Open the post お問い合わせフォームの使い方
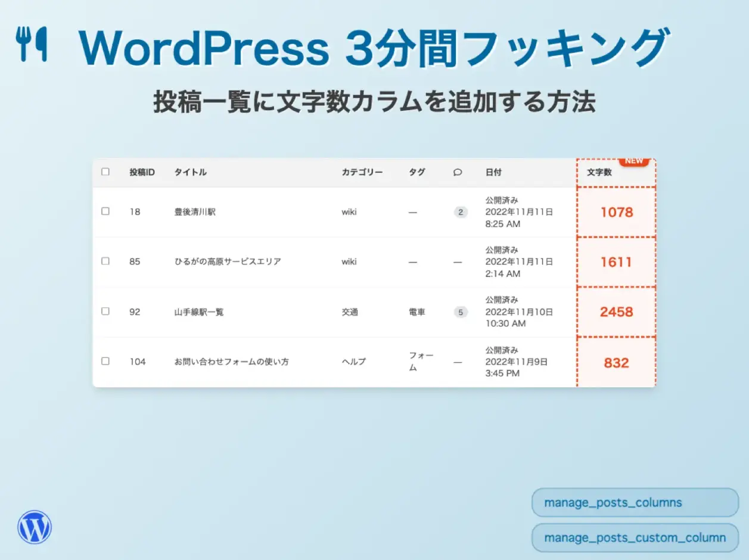This screenshot has width=749, height=560. tap(231, 362)
